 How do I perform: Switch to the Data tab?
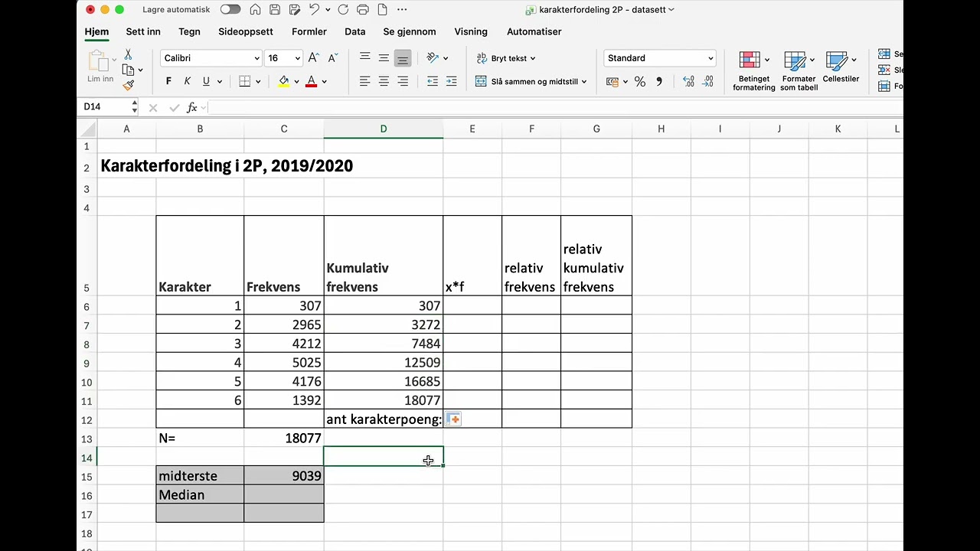pyautogui.click(x=355, y=31)
